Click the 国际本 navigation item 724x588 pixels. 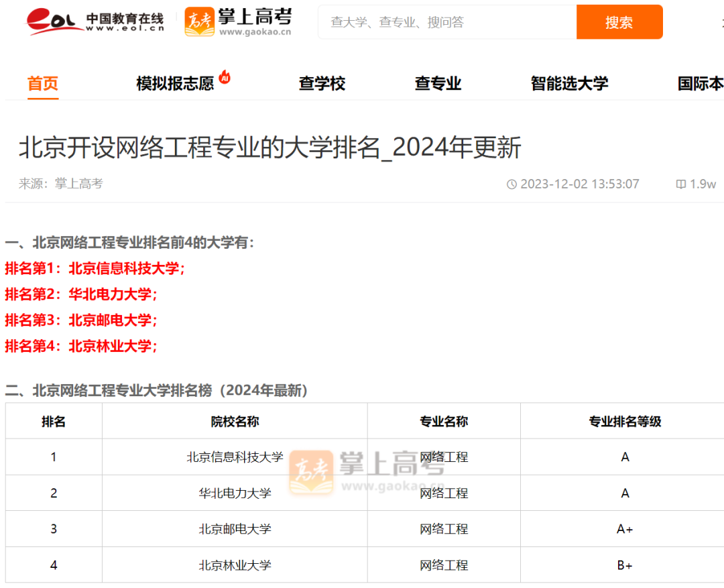click(x=700, y=84)
